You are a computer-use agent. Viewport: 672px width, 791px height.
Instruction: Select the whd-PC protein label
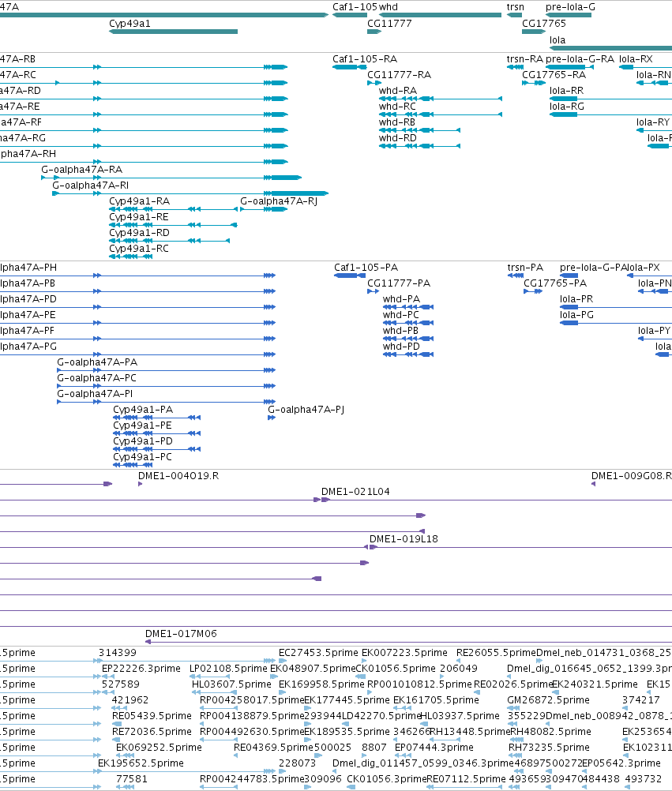[x=400, y=315]
